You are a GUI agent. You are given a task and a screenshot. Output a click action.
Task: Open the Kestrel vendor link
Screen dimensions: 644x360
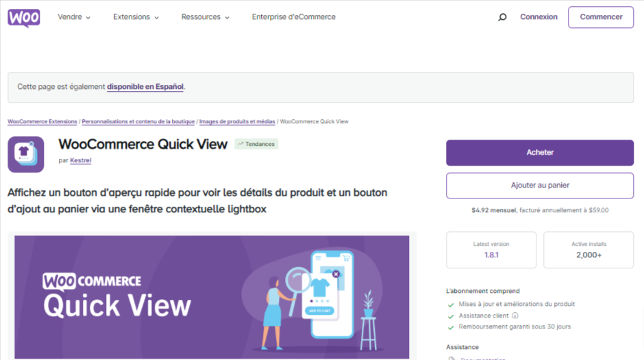click(81, 161)
